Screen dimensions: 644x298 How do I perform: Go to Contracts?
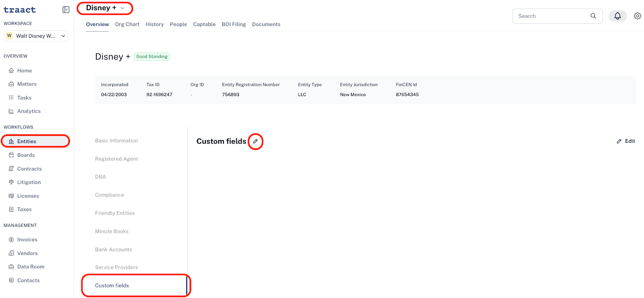[29, 169]
